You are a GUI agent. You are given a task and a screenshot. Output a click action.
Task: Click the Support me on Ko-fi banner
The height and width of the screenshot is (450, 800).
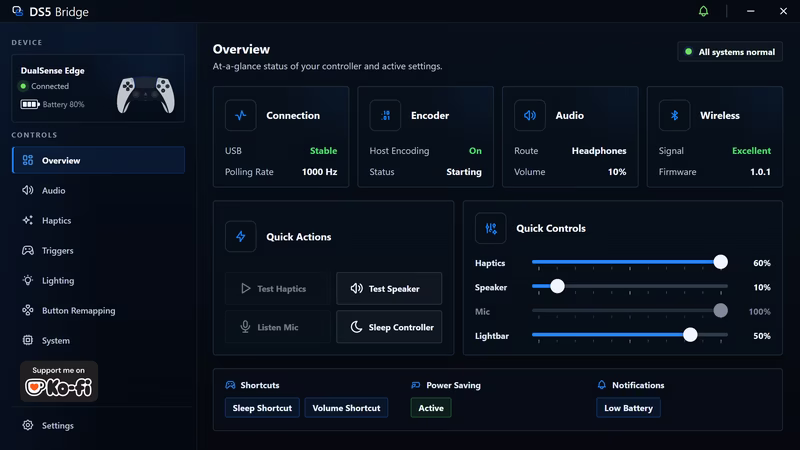pyautogui.click(x=59, y=382)
